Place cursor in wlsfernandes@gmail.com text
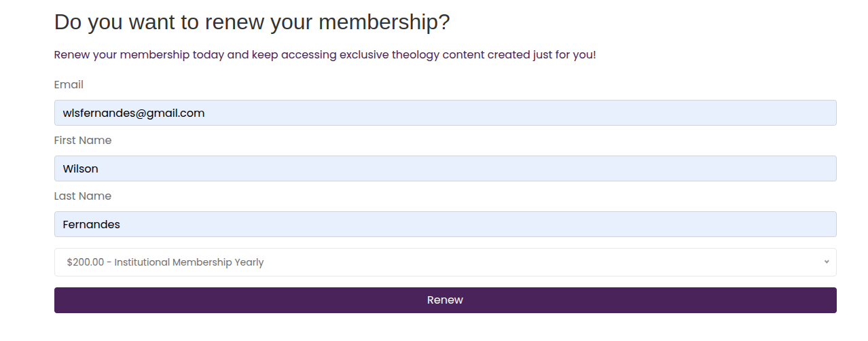Screen dimensions: 868x341 point(134,113)
